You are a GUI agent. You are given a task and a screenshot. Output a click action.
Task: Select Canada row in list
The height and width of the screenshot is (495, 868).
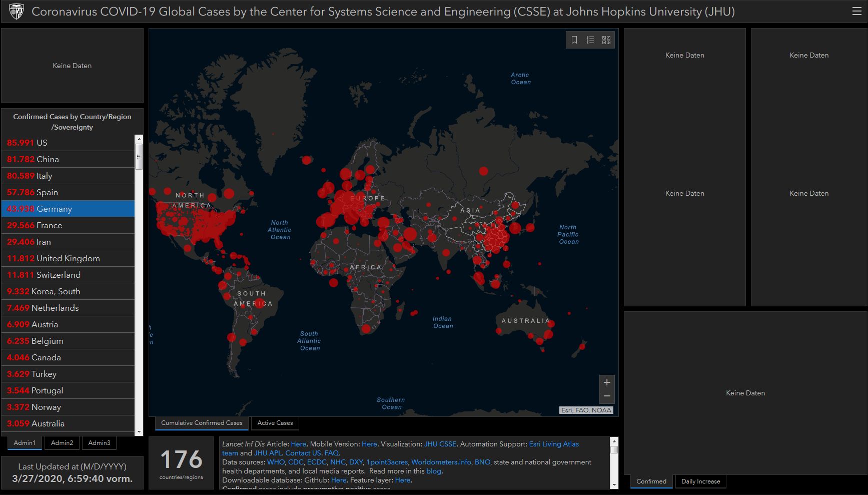(x=68, y=357)
